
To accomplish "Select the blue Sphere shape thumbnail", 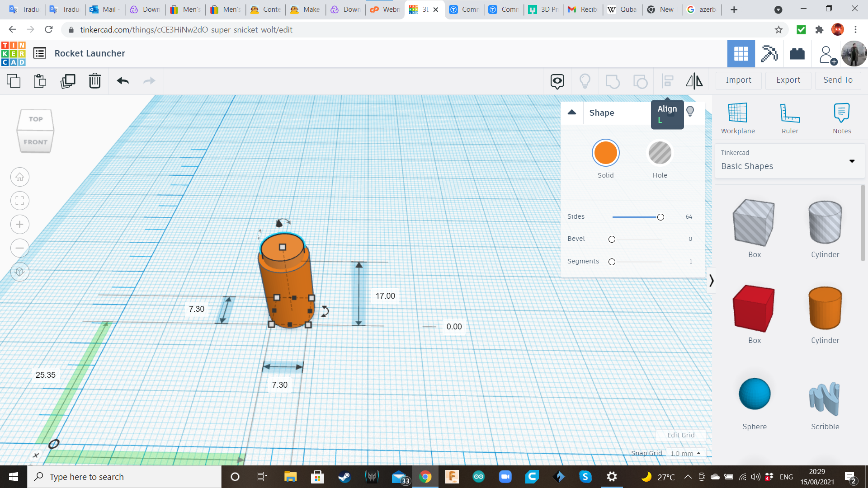I will pos(755,394).
